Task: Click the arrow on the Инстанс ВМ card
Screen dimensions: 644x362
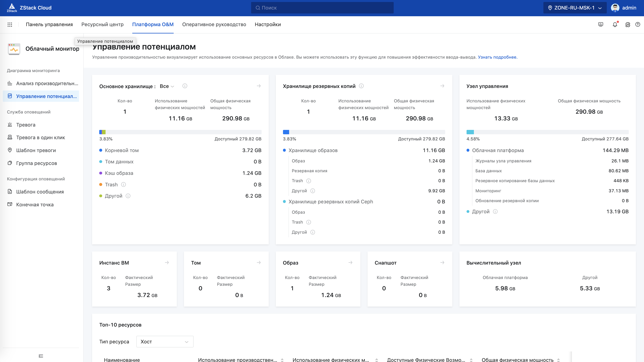Action: click(x=167, y=263)
